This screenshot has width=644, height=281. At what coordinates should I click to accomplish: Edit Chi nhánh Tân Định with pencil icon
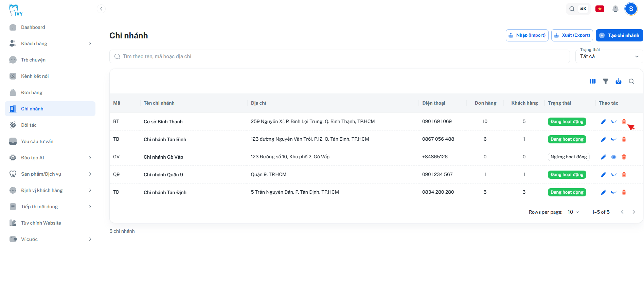(x=603, y=192)
